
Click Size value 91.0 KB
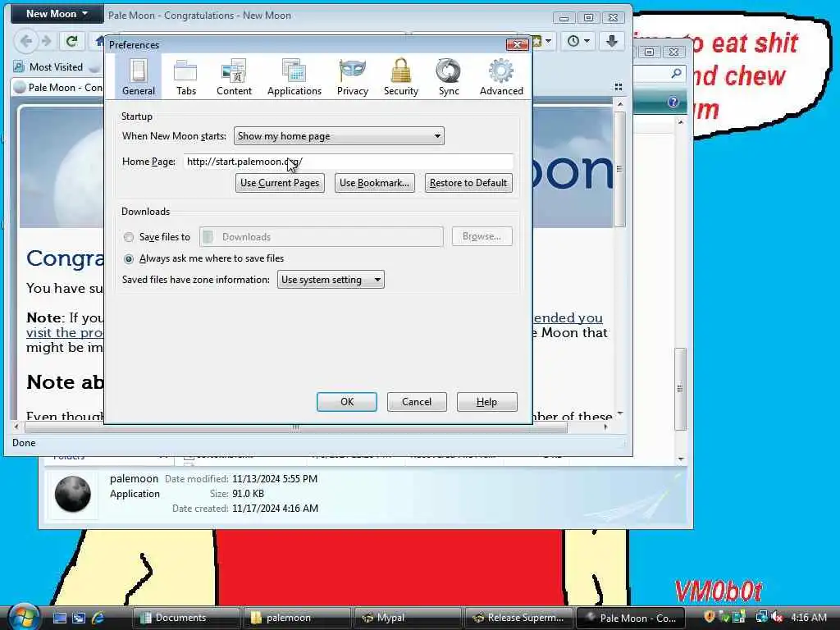(248, 494)
